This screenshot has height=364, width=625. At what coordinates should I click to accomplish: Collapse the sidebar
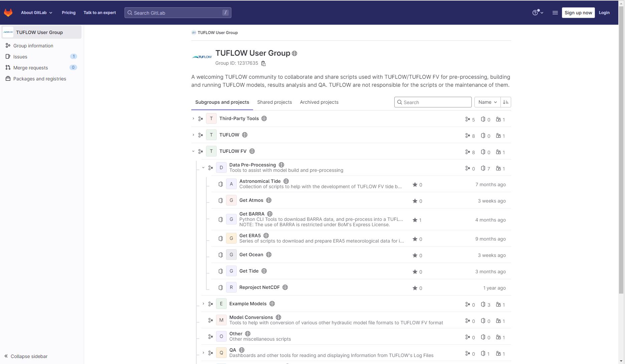[x=26, y=356]
